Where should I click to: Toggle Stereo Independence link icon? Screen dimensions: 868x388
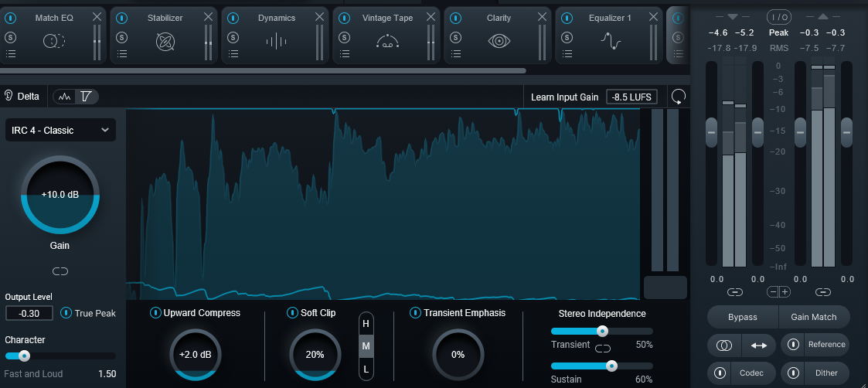[x=603, y=349]
